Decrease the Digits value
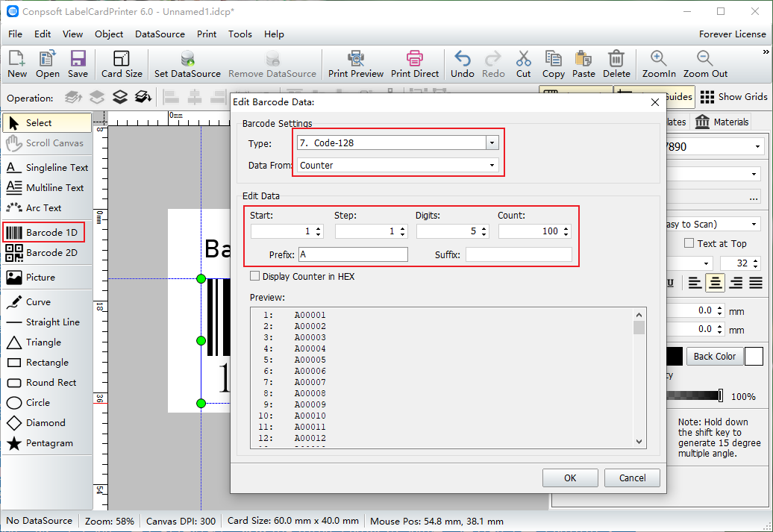 484,235
